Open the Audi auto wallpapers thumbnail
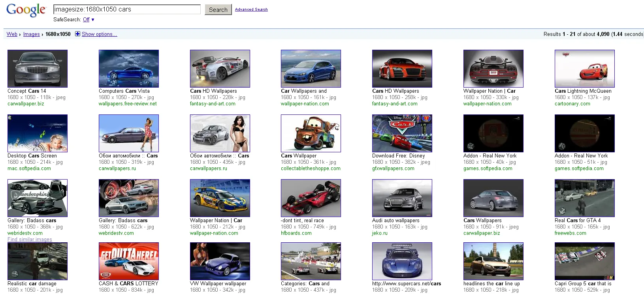Viewport: 644px width, 294px height. pos(402,198)
